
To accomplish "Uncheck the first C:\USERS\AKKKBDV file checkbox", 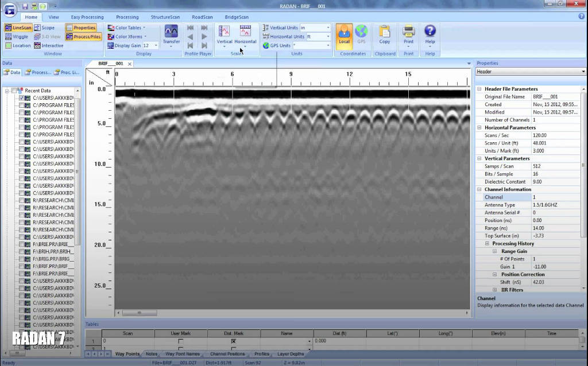I will (22, 98).
